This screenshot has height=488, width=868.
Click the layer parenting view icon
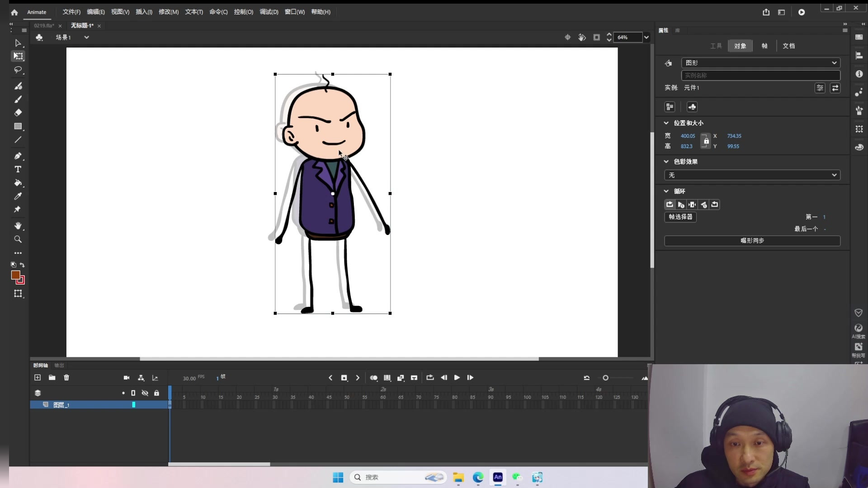[x=141, y=378]
